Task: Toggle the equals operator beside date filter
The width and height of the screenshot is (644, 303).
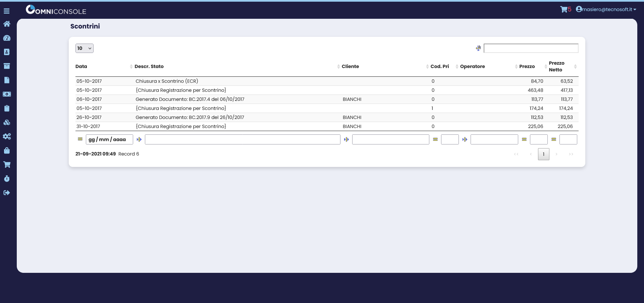Action: coord(80,139)
